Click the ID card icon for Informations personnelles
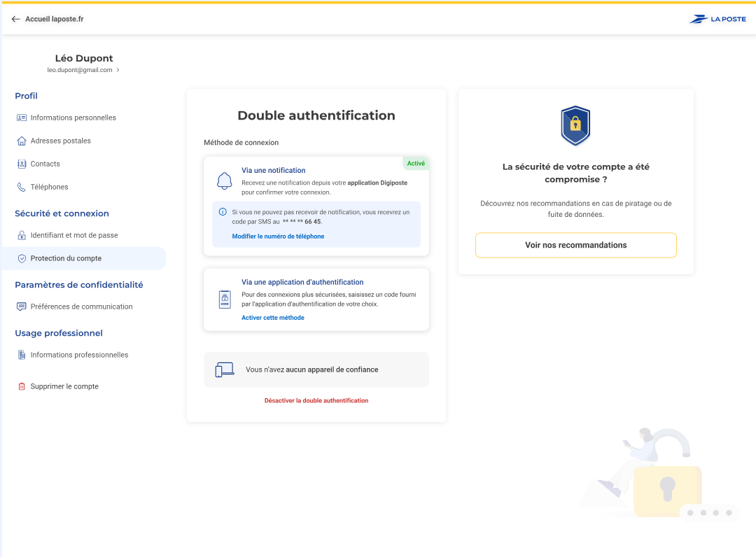 pos(22,118)
